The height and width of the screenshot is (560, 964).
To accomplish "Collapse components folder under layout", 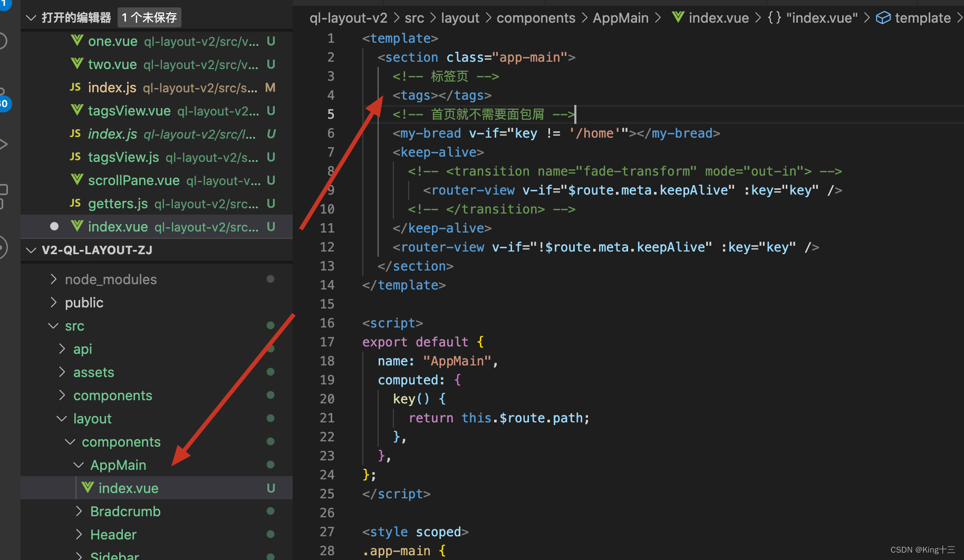I will [x=70, y=442].
